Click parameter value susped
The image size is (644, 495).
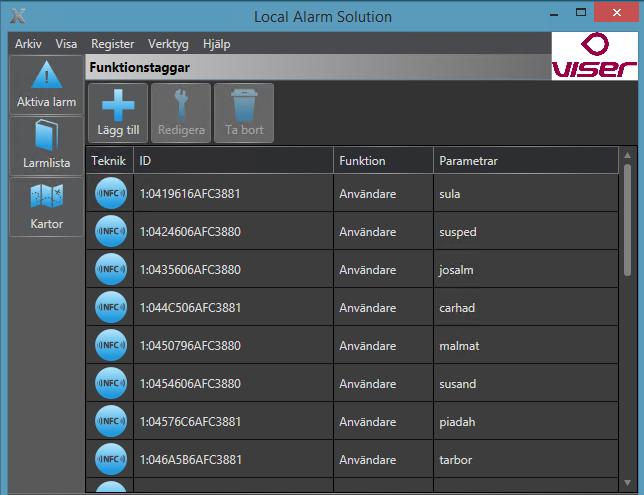click(458, 233)
